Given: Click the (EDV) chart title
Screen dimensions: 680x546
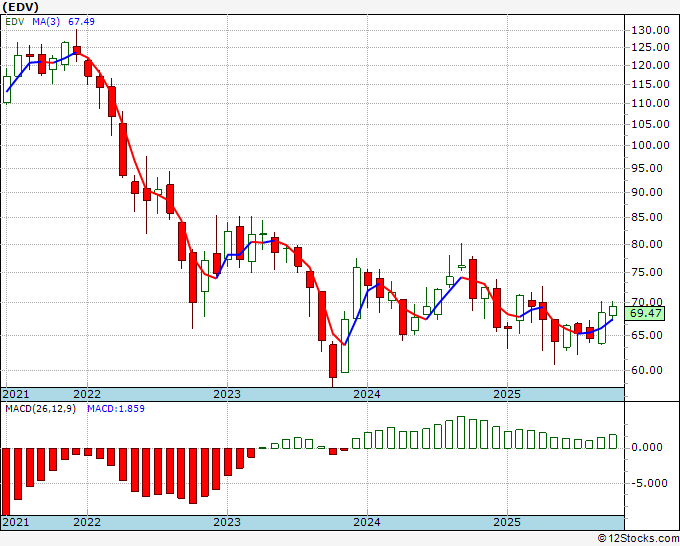Looking at the screenshot, I should [x=21, y=7].
